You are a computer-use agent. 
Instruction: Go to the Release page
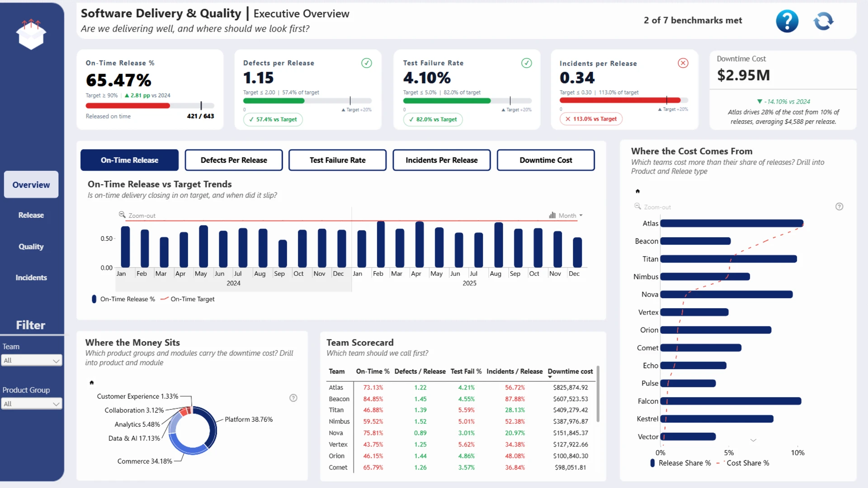(31, 215)
